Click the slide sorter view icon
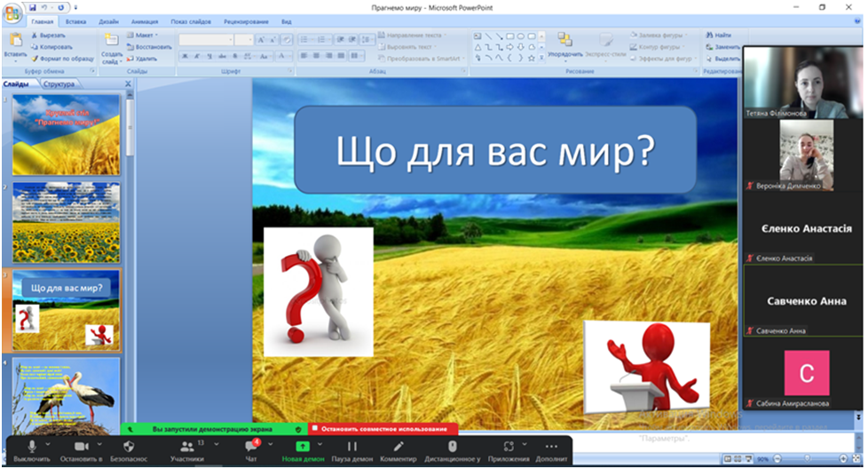 coord(738,459)
